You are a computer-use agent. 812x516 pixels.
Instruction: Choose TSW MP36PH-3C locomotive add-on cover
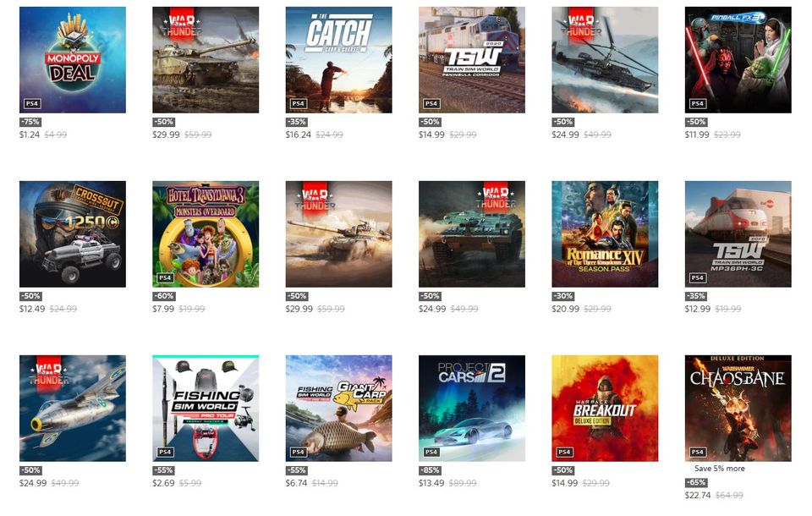(738, 233)
